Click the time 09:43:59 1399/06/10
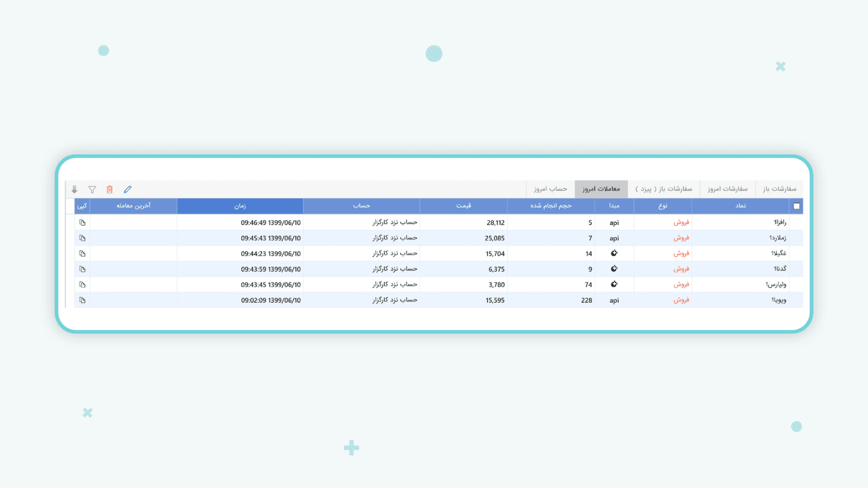This screenshot has height=488, width=868. pyautogui.click(x=271, y=269)
